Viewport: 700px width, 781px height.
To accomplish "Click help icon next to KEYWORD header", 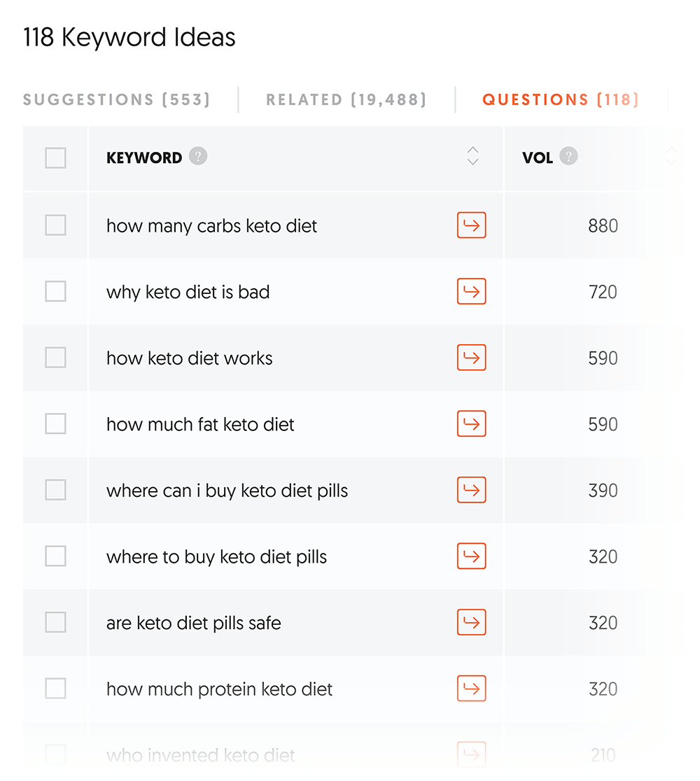I will (198, 156).
